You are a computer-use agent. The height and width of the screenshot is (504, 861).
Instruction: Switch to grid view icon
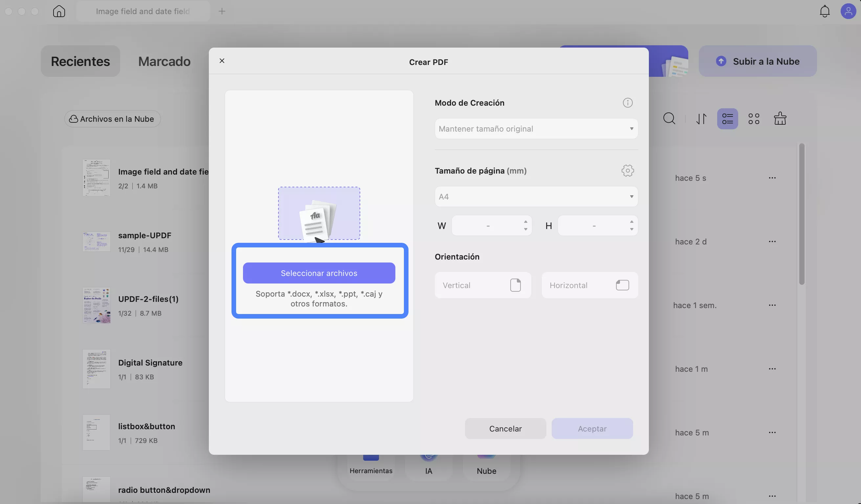tap(754, 119)
